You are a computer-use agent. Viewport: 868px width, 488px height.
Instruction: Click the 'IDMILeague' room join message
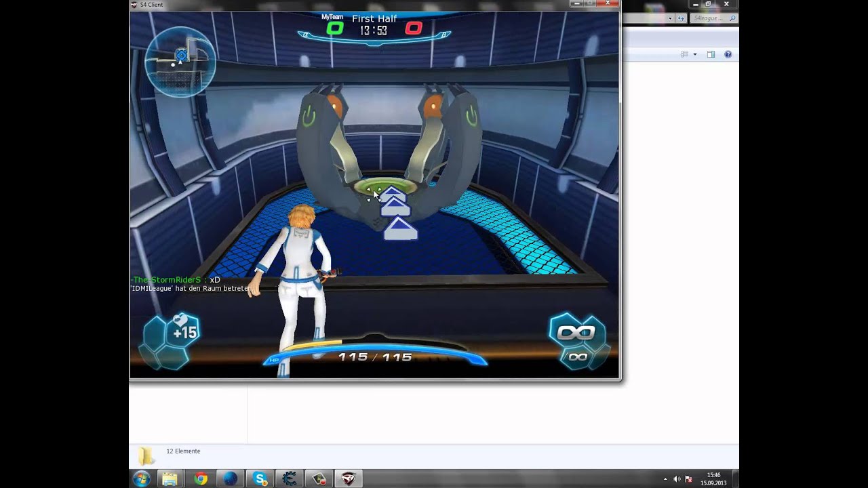click(x=192, y=288)
